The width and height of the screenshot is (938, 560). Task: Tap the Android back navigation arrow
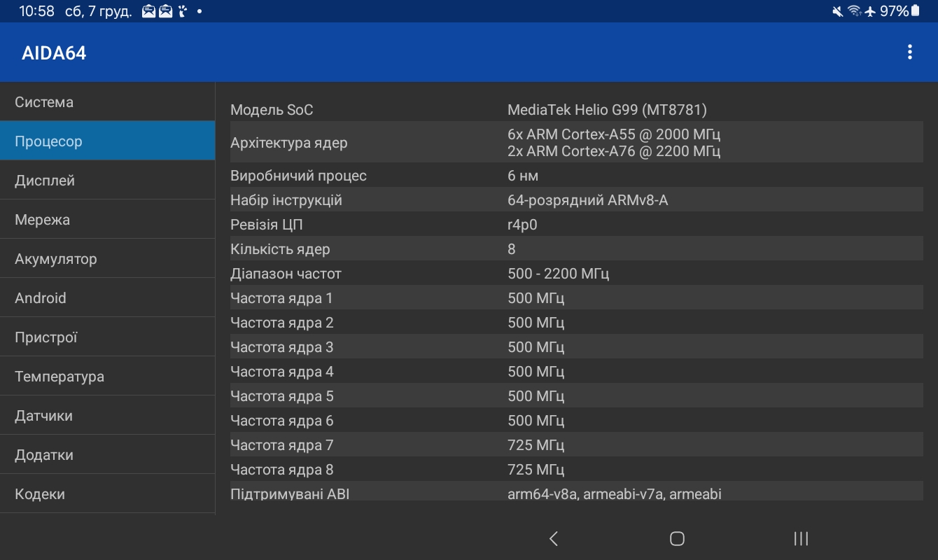click(554, 538)
